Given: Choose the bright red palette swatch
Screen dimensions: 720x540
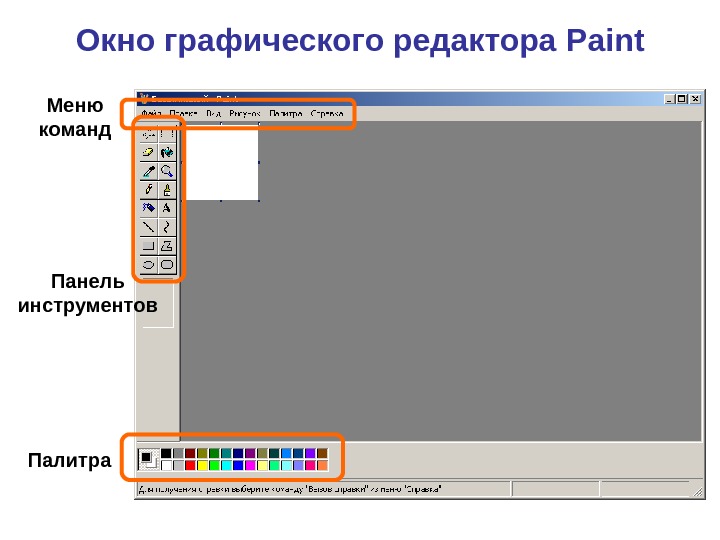Looking at the screenshot, I should 190,466.
